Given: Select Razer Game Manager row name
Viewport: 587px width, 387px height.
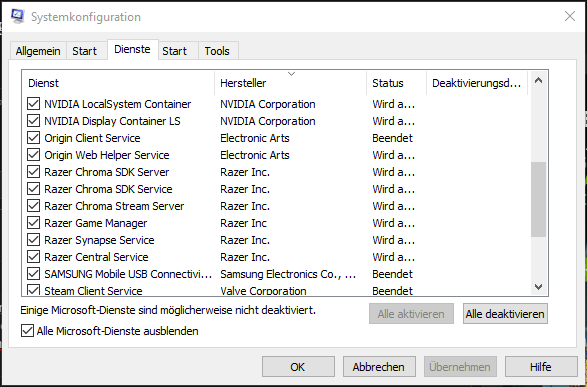Looking at the screenshot, I should click(x=95, y=223).
